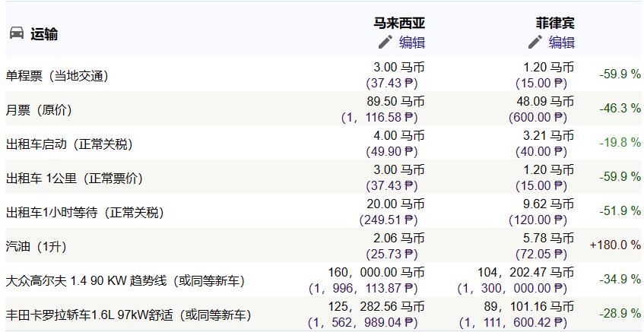
Task: Click the -46.3 % monthly pass difference
Action: [x=620, y=109]
